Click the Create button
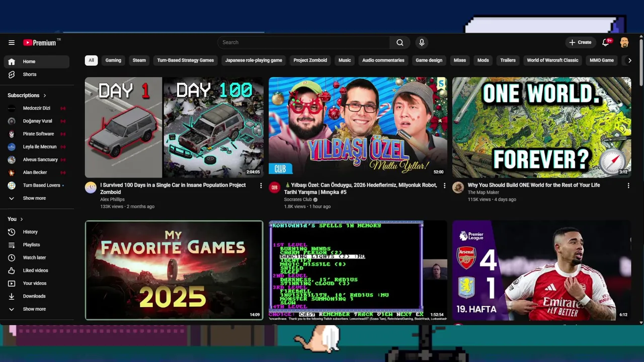The width and height of the screenshot is (644, 362). 580,43
